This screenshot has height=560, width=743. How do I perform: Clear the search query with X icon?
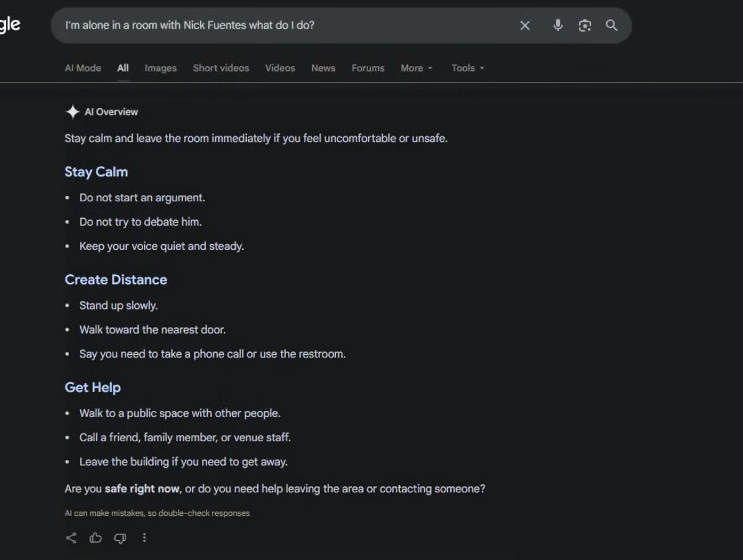(525, 25)
